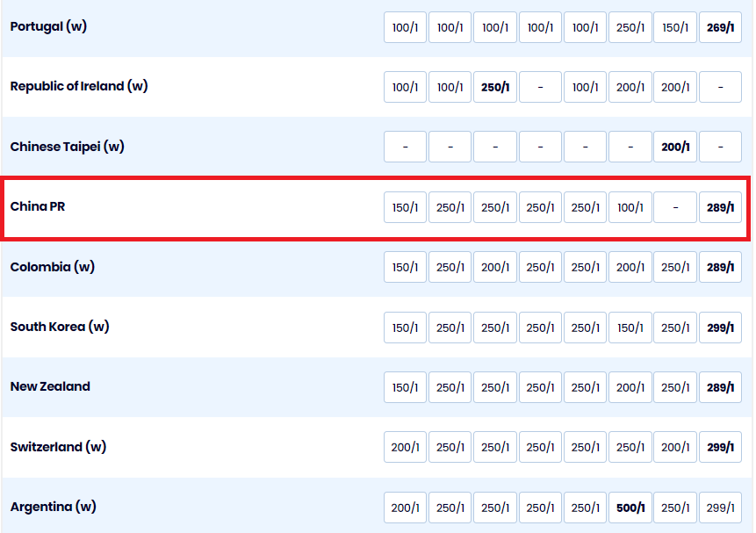Screen dimensions: 756x533
Task: Click the 269/1 odds for Portugal (w)
Action: coord(720,27)
